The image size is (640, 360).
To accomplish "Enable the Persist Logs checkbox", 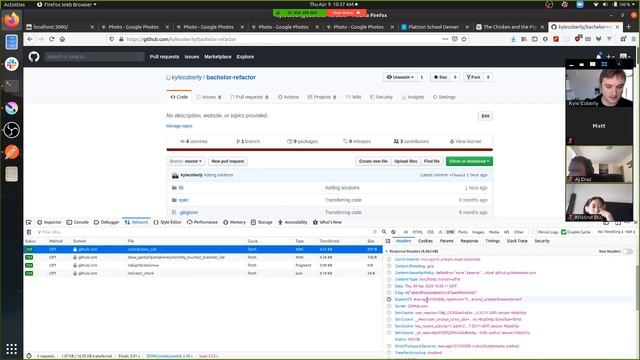I will (x=535, y=232).
